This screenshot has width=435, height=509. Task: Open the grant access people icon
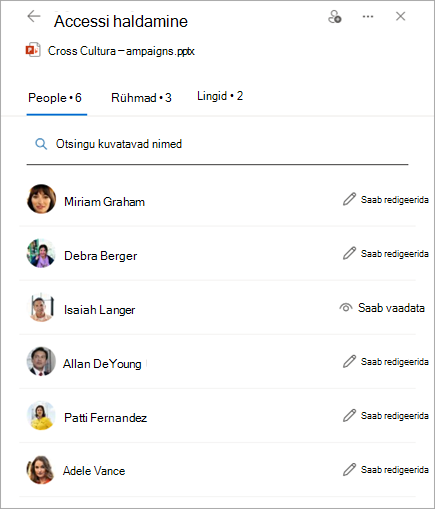(x=334, y=17)
